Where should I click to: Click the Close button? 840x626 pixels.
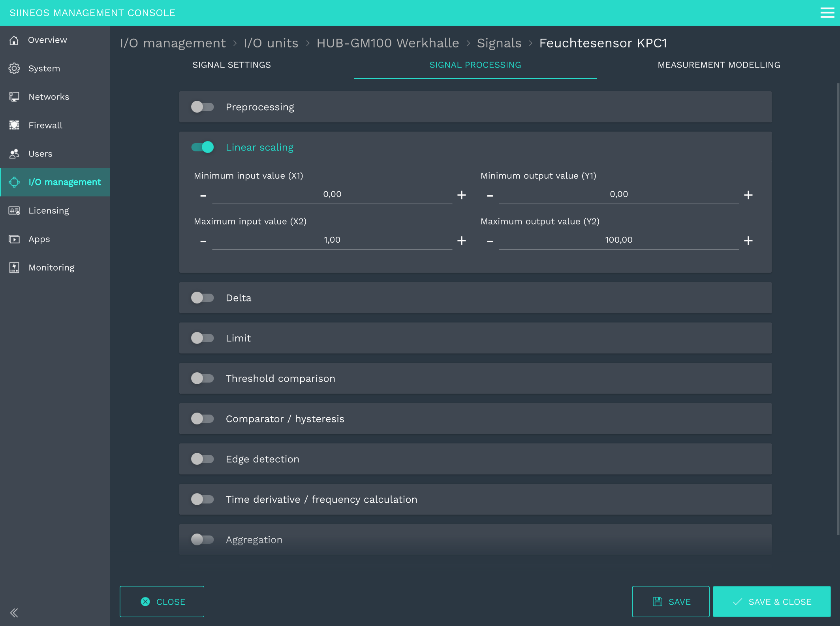click(162, 601)
